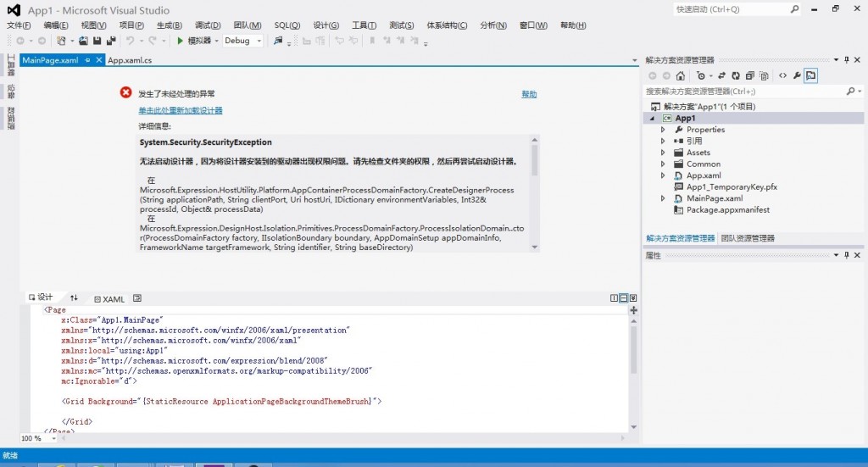
Task: Switch to the 设计 design tab
Action: (41, 297)
